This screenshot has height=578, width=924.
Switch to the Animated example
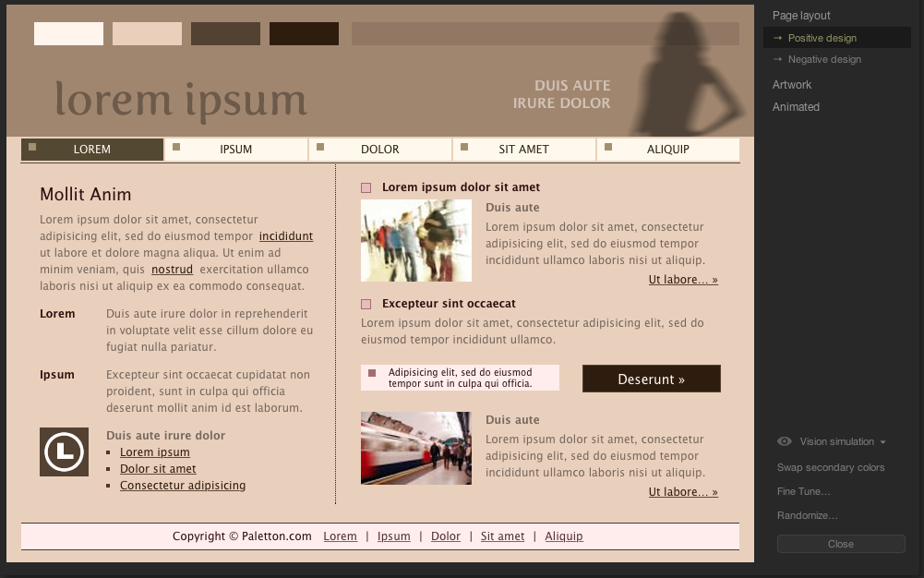click(796, 107)
